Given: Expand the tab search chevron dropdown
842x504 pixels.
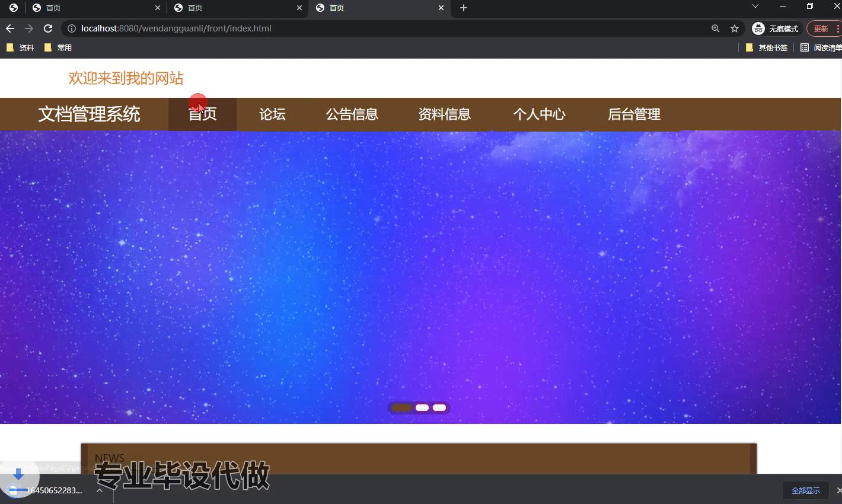Looking at the screenshot, I should pos(755,7).
